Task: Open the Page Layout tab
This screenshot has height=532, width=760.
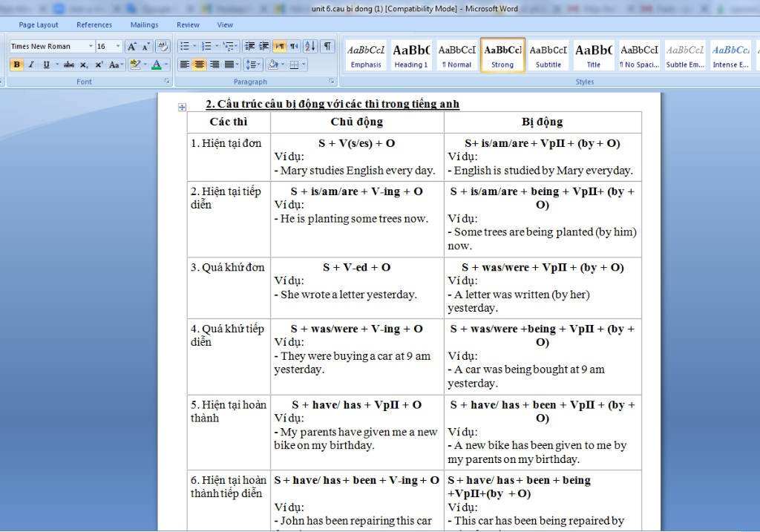Action: tap(39, 24)
